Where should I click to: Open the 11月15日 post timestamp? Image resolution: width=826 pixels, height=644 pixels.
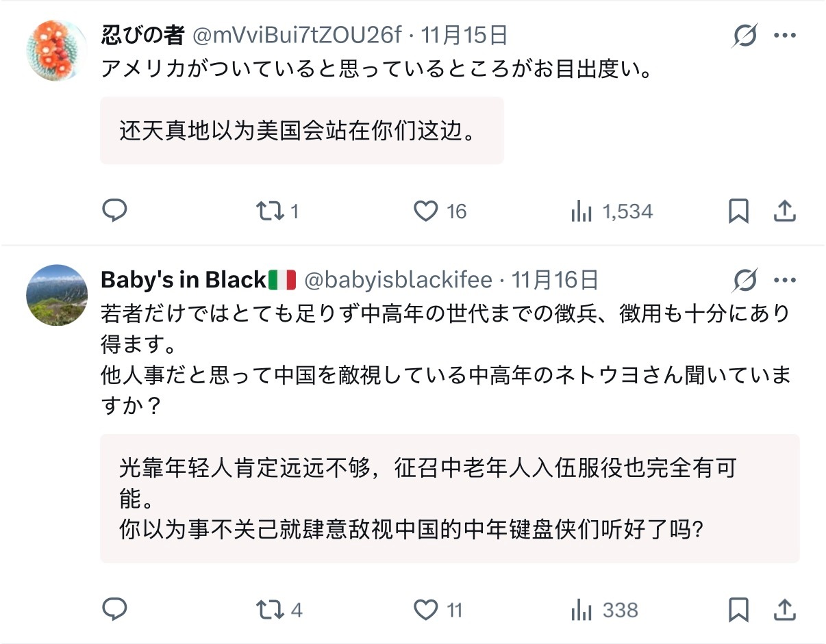[464, 35]
